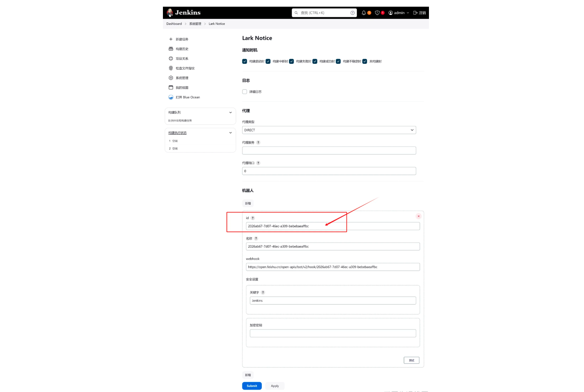Click the 构建执行状态 link
The width and height of the screenshot is (584, 392).
177,133
